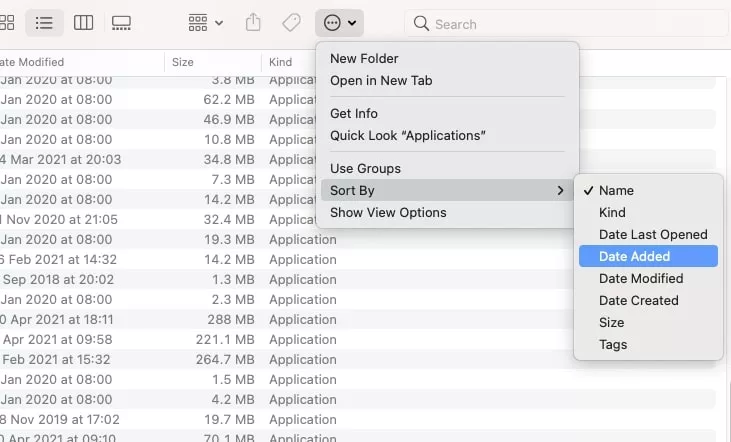The image size is (731, 442).
Task: Sort by Name (checked option)
Action: pos(648,191)
